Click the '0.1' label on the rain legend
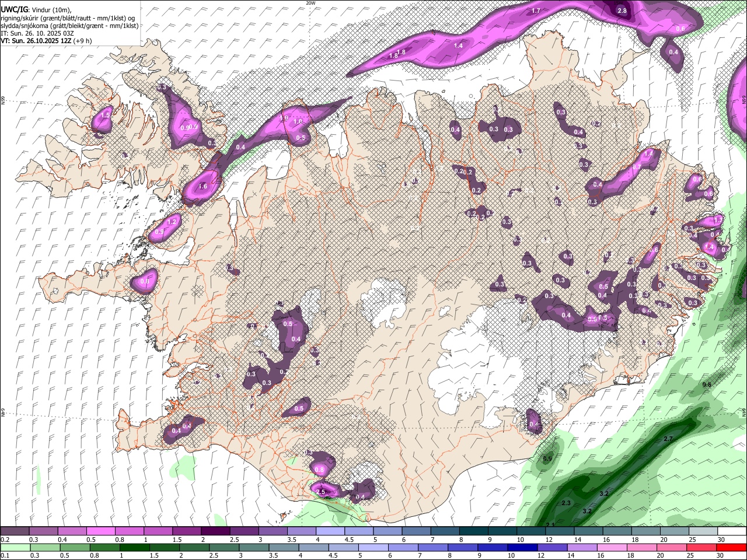 (x=5, y=555)
